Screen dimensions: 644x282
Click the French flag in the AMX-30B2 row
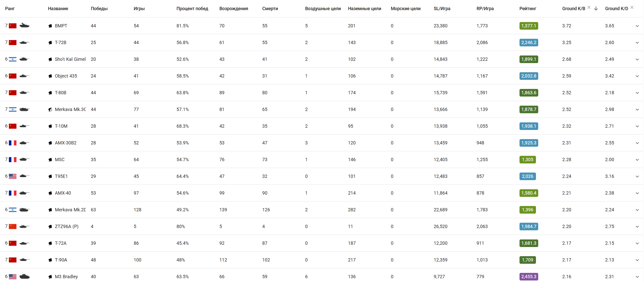coord(13,143)
